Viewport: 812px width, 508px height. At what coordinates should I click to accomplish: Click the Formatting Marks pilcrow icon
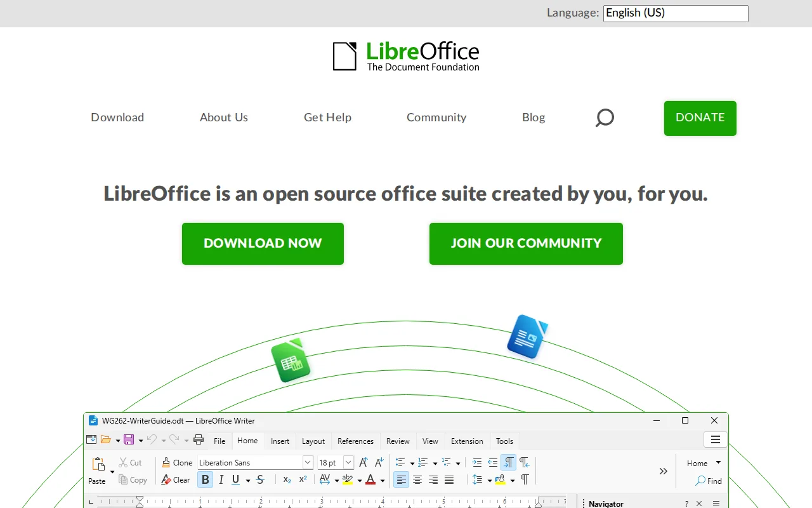tap(525, 479)
